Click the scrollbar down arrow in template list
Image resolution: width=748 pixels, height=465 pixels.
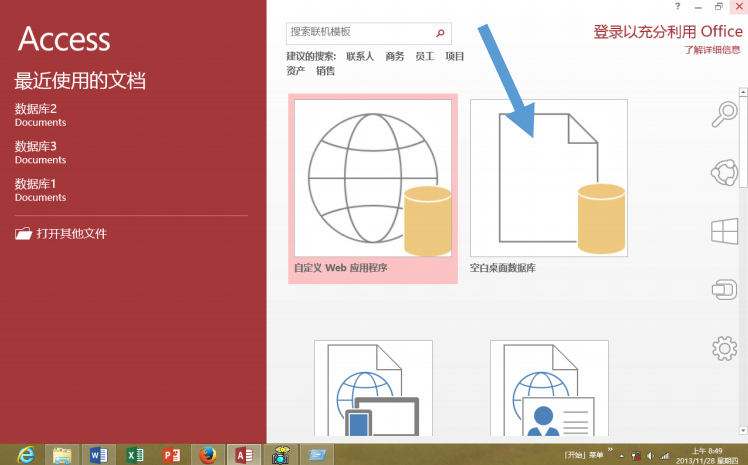[743, 431]
